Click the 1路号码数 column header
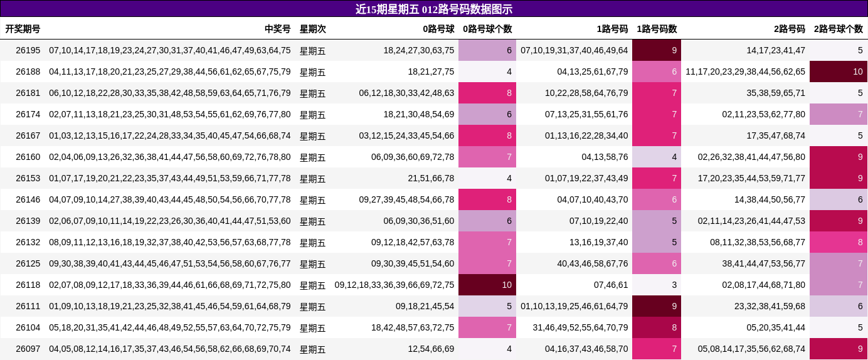868x360 pixels. click(x=657, y=29)
